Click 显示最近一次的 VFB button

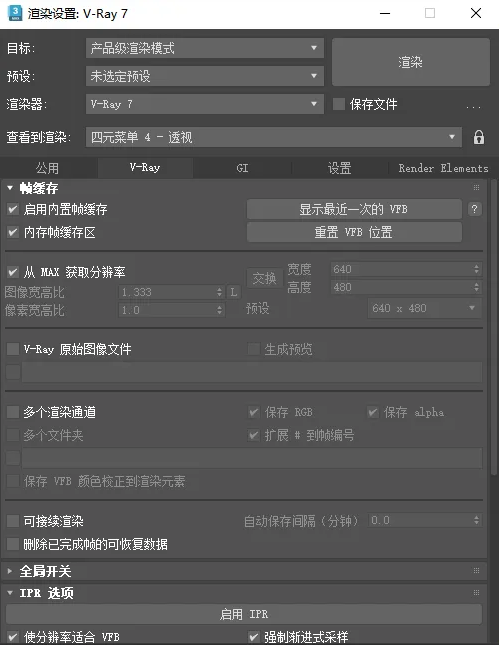tap(354, 209)
